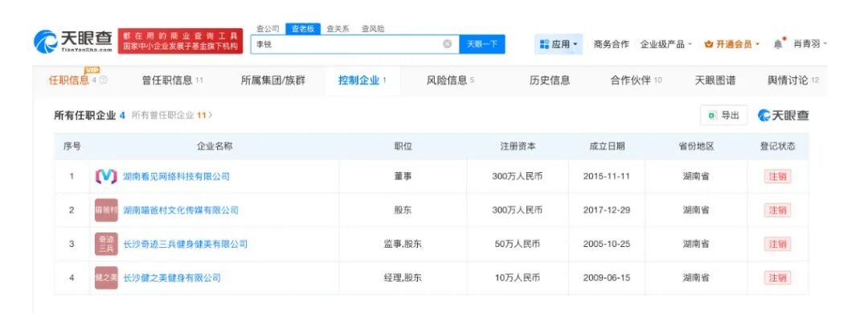868x325 pixels.
Task: Open the 肖青羽 account menu
Action: (x=810, y=43)
